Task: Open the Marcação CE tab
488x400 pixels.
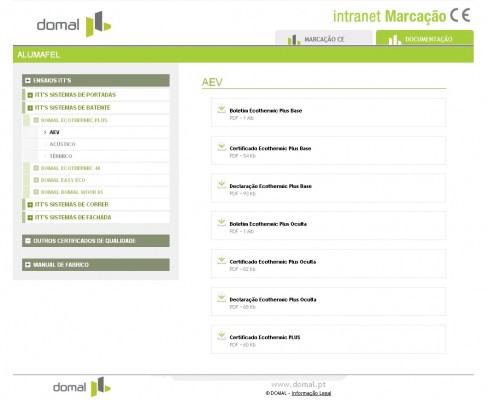Action: [324, 38]
